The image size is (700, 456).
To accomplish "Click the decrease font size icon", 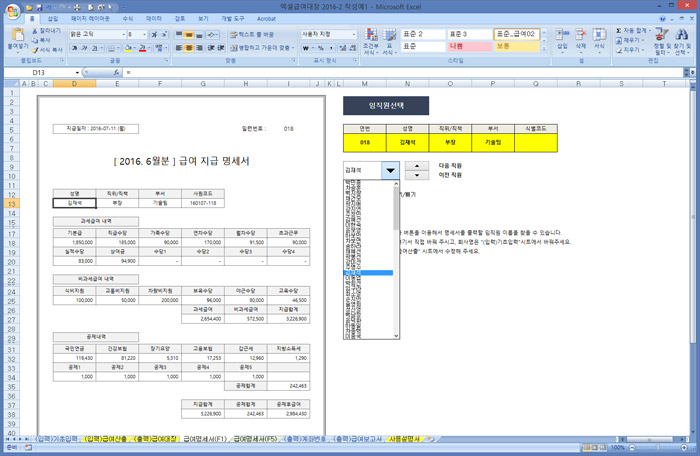I will tap(164, 34).
